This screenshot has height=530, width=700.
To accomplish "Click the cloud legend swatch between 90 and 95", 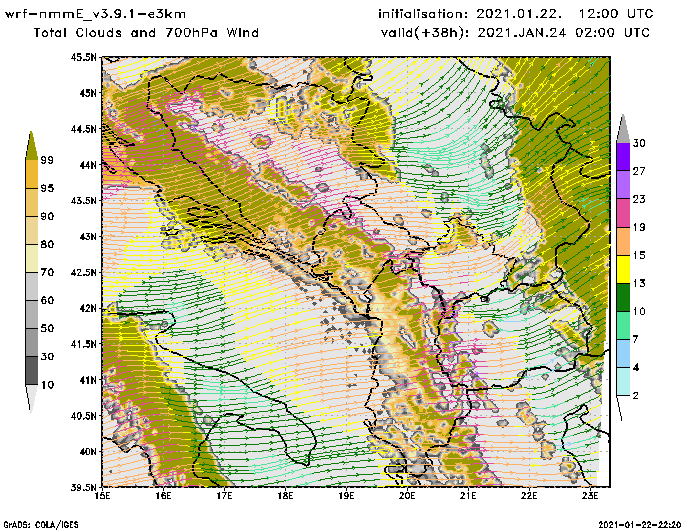I will [32, 202].
